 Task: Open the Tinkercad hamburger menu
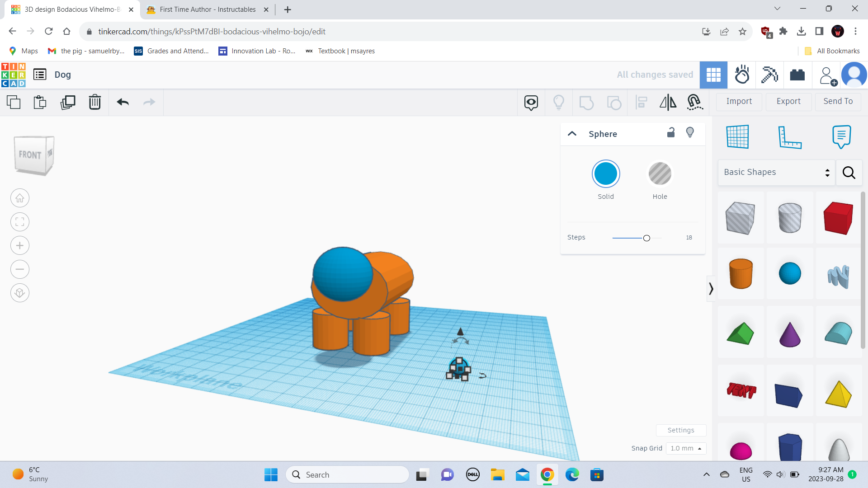pyautogui.click(x=39, y=74)
